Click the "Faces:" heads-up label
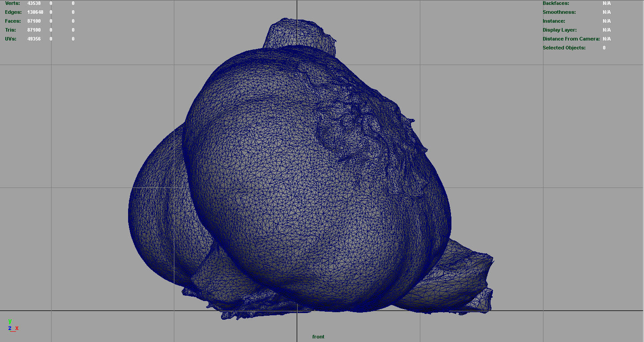Image resolution: width=644 pixels, height=342 pixels. point(13,21)
